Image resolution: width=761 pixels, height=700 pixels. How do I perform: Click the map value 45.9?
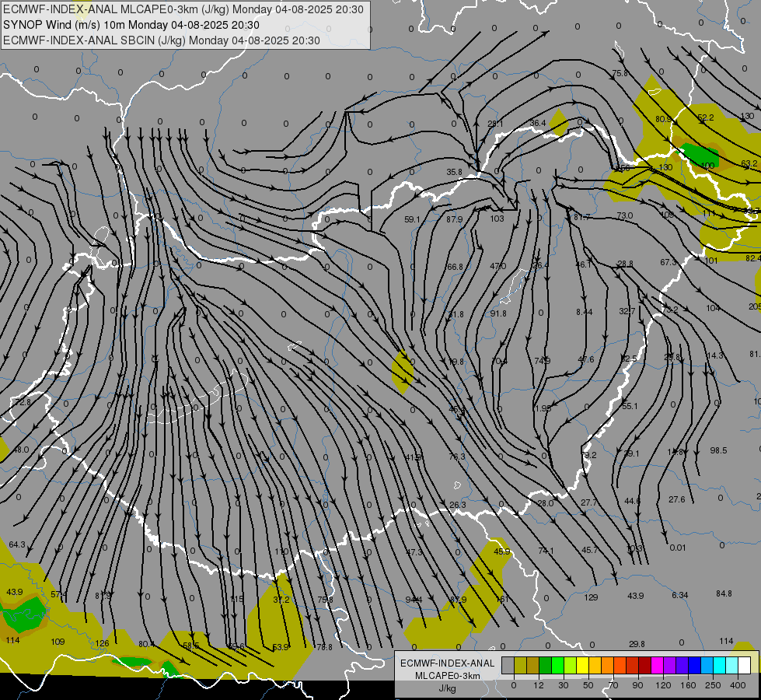(502, 552)
